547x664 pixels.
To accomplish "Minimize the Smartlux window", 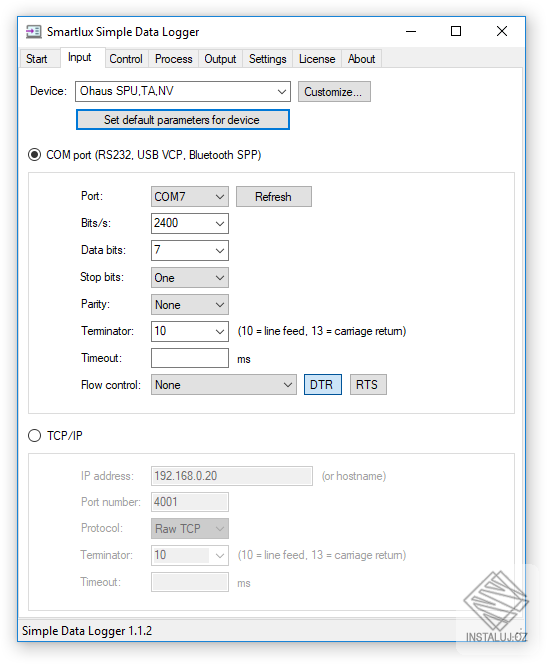I will (411, 31).
